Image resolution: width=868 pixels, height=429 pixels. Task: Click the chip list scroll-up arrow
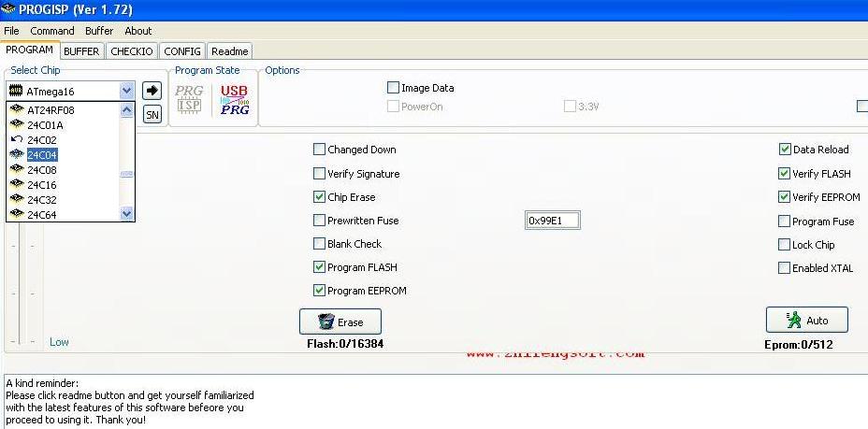(x=127, y=109)
